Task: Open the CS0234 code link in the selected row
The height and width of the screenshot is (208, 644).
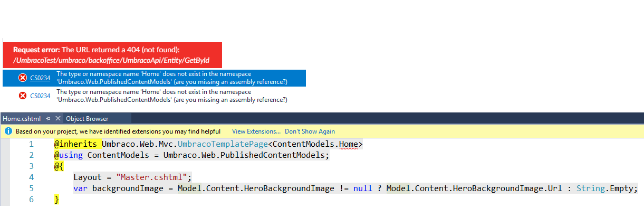Action: 40,78
